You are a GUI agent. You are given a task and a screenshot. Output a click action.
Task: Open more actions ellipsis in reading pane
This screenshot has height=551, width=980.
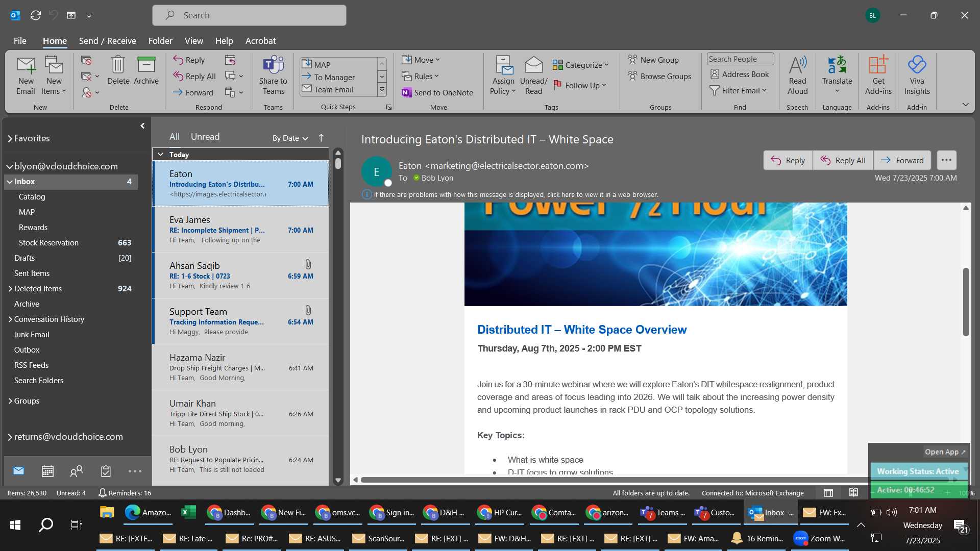click(946, 160)
